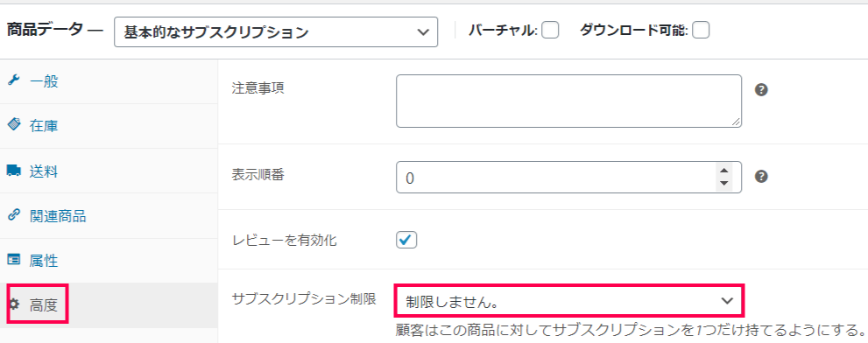Viewport: 868px width, 343px height.
Task: Open the 基本的なサブスクリプション product type dropdown
Action: tap(276, 32)
